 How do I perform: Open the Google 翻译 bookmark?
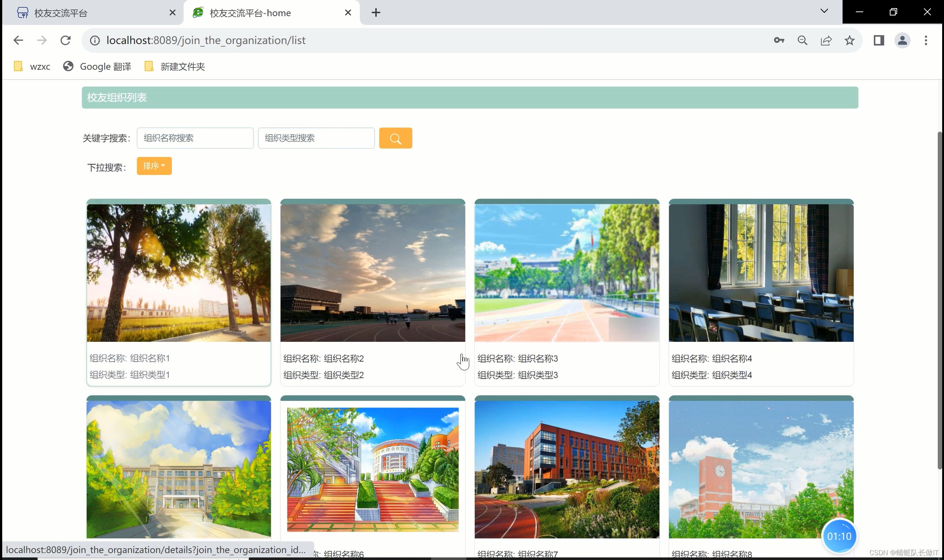point(97,67)
